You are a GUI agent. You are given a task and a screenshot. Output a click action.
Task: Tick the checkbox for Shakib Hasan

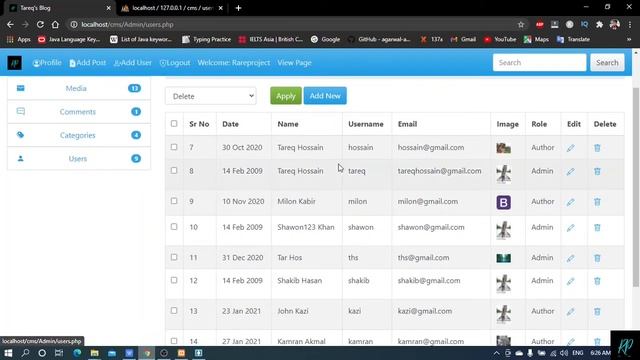click(x=174, y=280)
